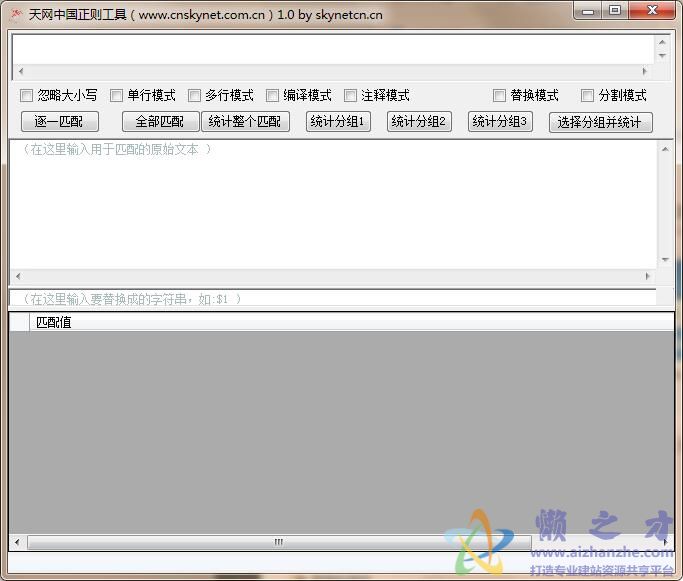Click left arrow of regex box horizontal scrollbar
The height and width of the screenshot is (581, 683).
[x=20, y=71]
